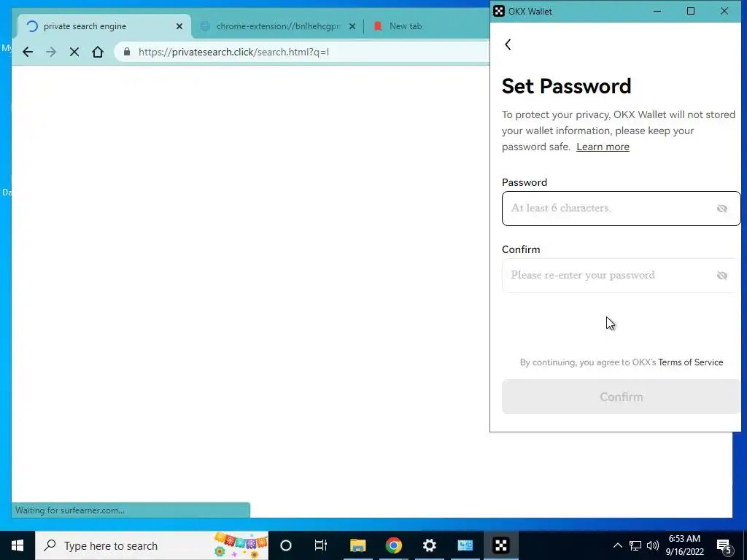Click the taskbar search box
The image size is (747, 560).
(x=152, y=545)
